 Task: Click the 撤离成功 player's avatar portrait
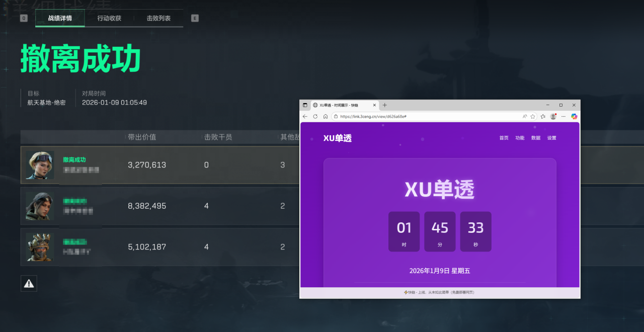(40, 164)
